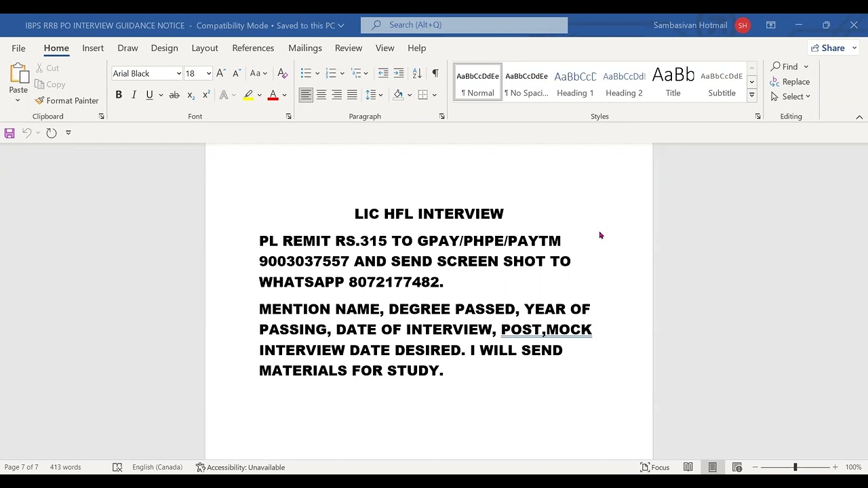The image size is (868, 488).
Task: Open the Font dialog launcher
Action: tap(288, 117)
